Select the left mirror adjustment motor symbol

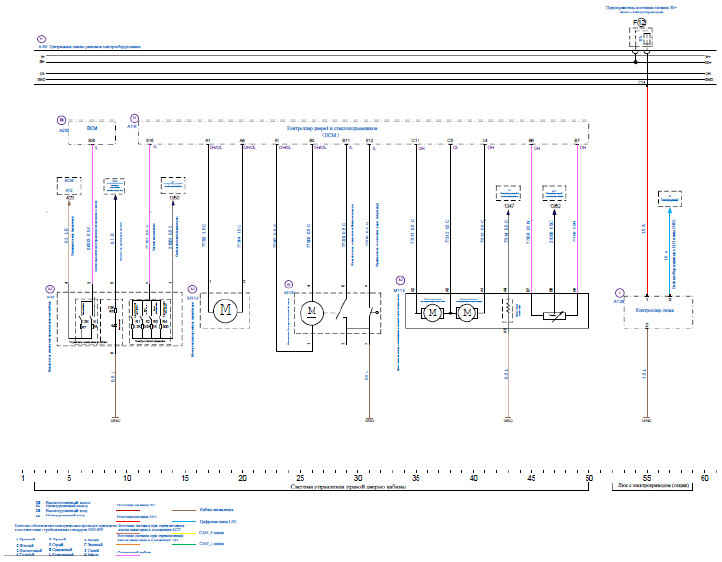(x=432, y=313)
